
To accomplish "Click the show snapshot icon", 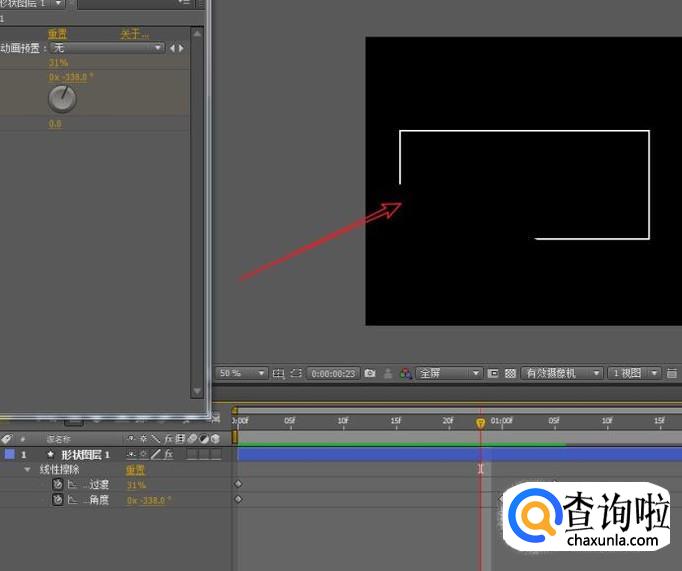I will pyautogui.click(x=388, y=373).
